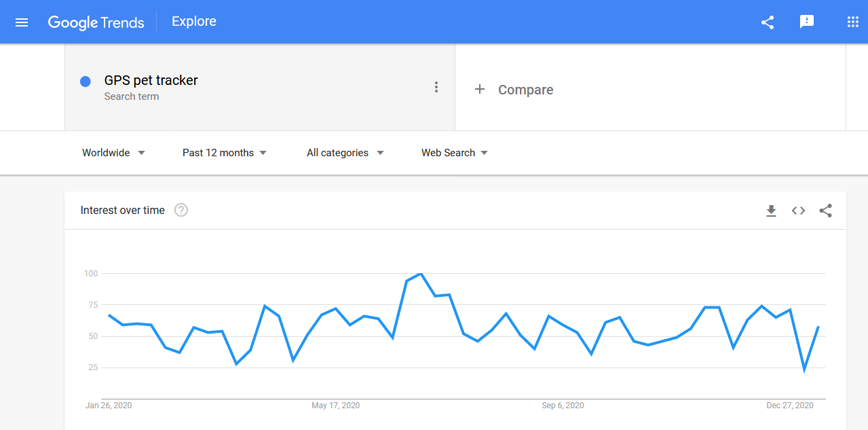Viewport: 868px width, 430px height.
Task: Expand the All categories dropdown
Action: [x=345, y=153]
